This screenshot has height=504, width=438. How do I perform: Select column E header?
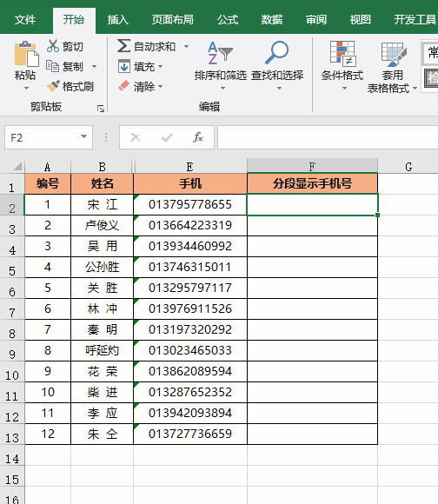tap(190, 167)
